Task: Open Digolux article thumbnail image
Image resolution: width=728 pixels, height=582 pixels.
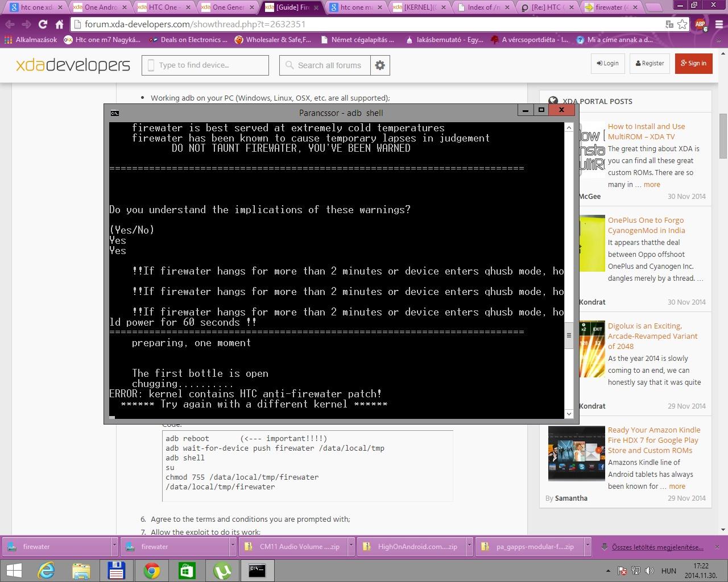Action: tap(592, 349)
